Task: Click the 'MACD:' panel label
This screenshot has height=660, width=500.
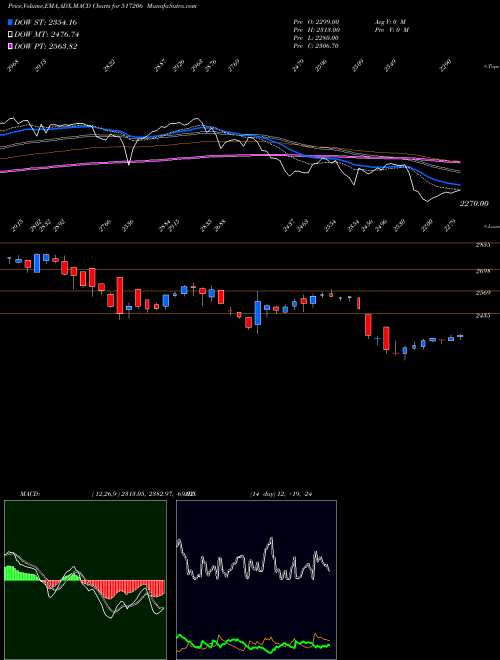Action: pyautogui.click(x=29, y=494)
